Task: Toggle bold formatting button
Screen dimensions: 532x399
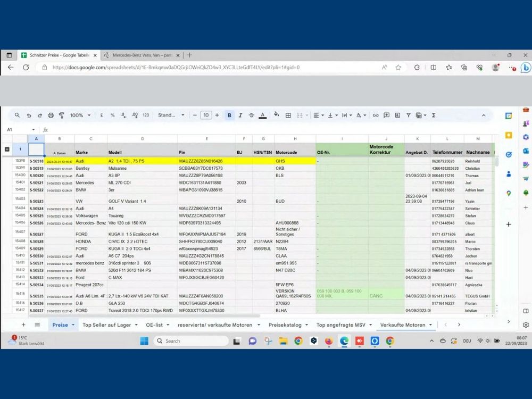Action: tap(229, 115)
